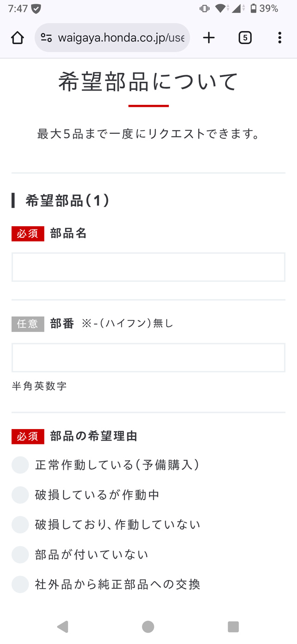Click inside the 部品名 text field
The height and width of the screenshot is (644, 297).
coord(148,267)
